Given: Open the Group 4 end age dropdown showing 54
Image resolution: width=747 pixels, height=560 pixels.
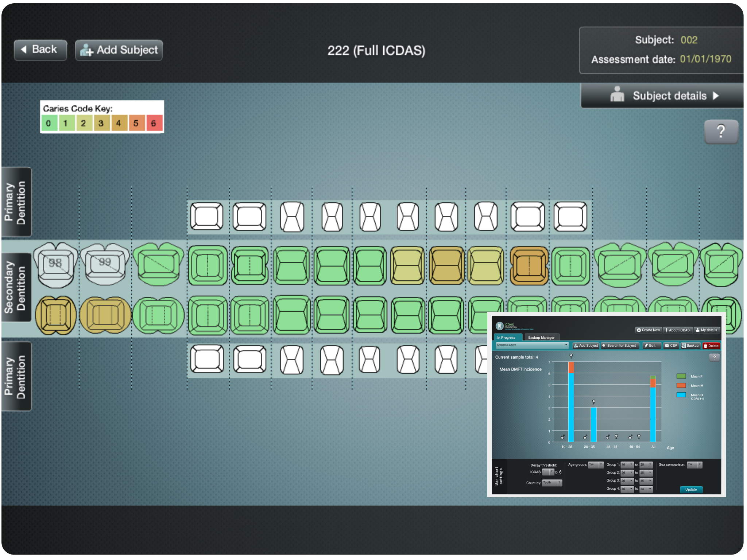Looking at the screenshot, I should [646, 489].
